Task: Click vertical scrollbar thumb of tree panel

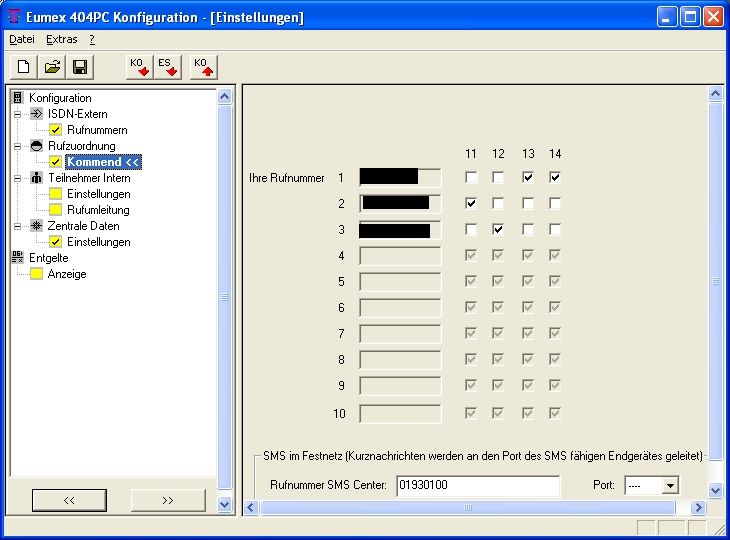Action: 224,297
